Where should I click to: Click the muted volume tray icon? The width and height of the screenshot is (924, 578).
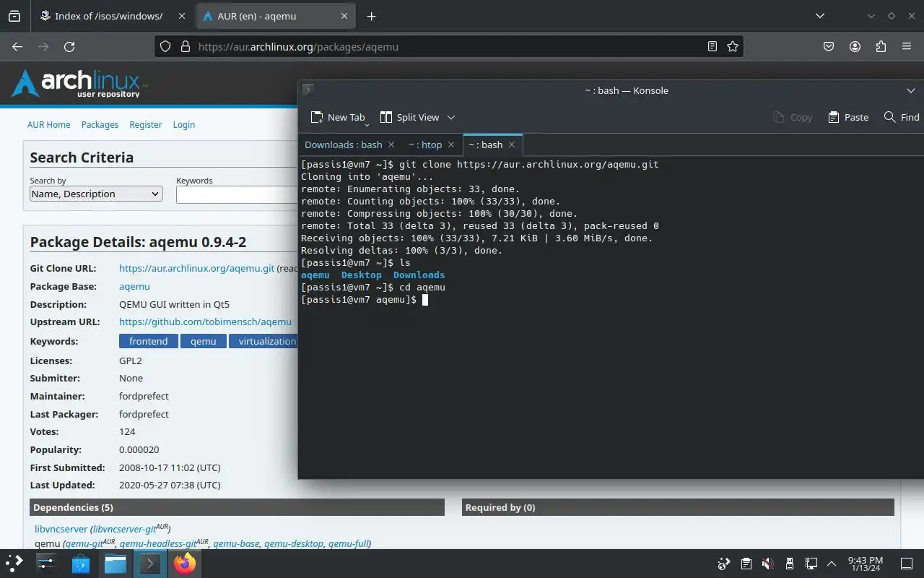coord(768,564)
